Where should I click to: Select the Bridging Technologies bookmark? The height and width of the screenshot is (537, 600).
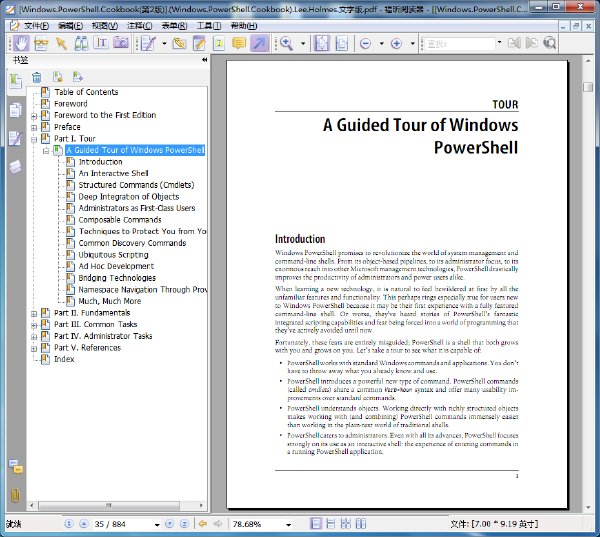point(117,278)
